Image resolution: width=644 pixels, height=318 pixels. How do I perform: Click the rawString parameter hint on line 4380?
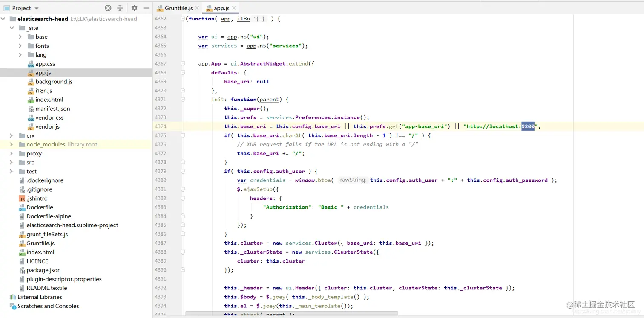(353, 180)
